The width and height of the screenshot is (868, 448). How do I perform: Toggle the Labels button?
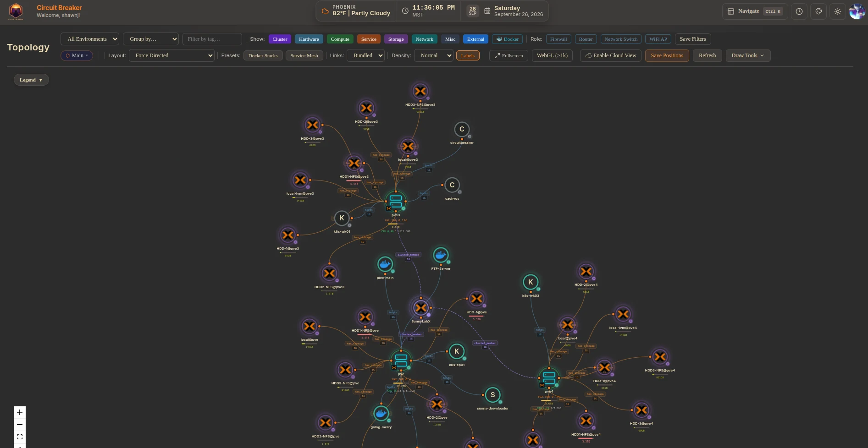coord(468,55)
